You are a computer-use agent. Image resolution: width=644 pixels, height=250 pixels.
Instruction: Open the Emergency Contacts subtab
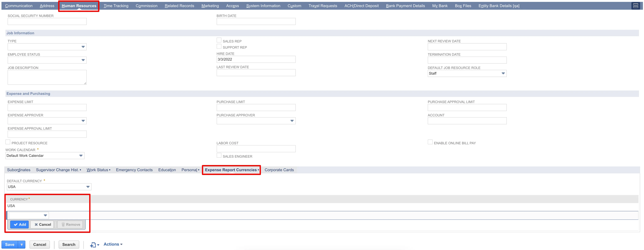pyautogui.click(x=134, y=170)
